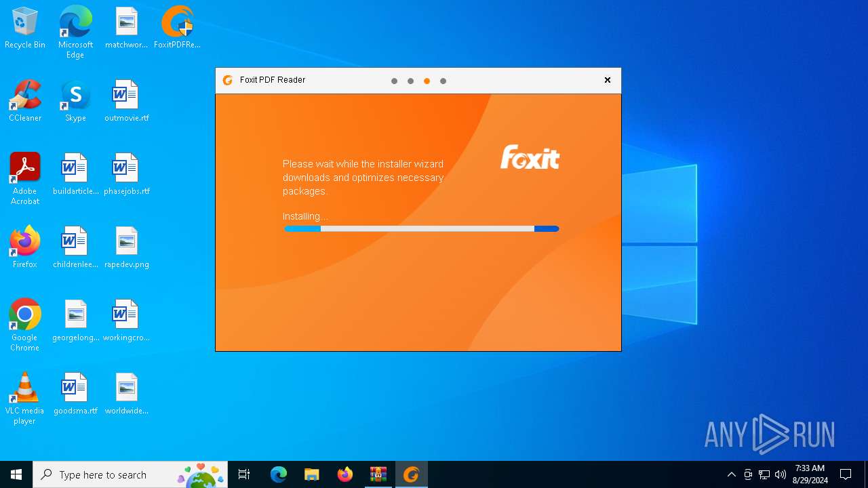Select georgelong... image file on desktop
This screenshot has height=488, width=868.
75,321
